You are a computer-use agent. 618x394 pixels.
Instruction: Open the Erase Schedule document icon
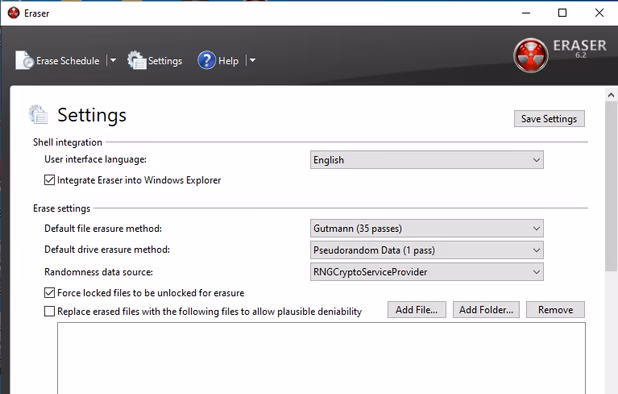click(24, 60)
